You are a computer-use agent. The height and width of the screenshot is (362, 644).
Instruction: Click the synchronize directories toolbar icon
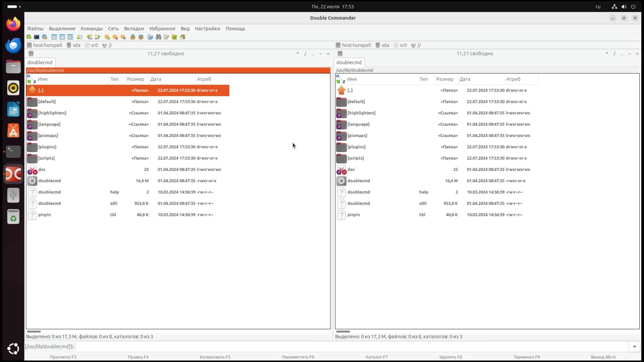coord(174,37)
